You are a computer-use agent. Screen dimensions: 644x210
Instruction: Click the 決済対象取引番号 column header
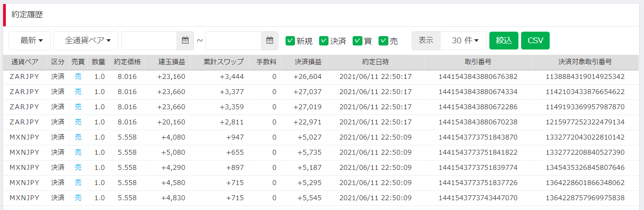pyautogui.click(x=585, y=62)
